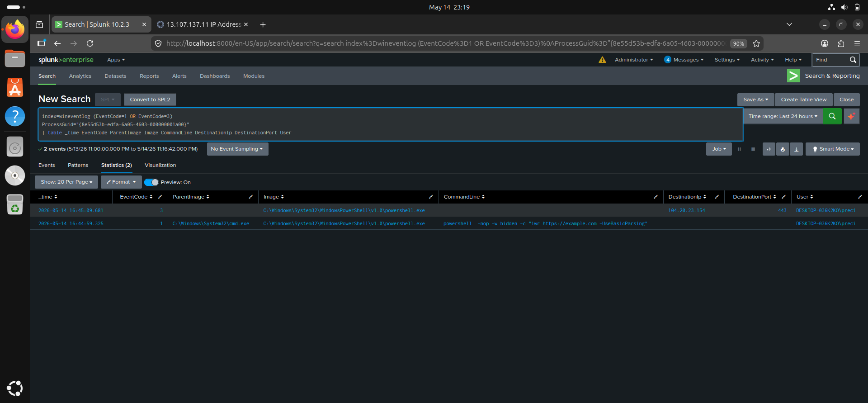Screen dimensions: 868x403
Task: Click Create Table View button
Action: [803, 100]
